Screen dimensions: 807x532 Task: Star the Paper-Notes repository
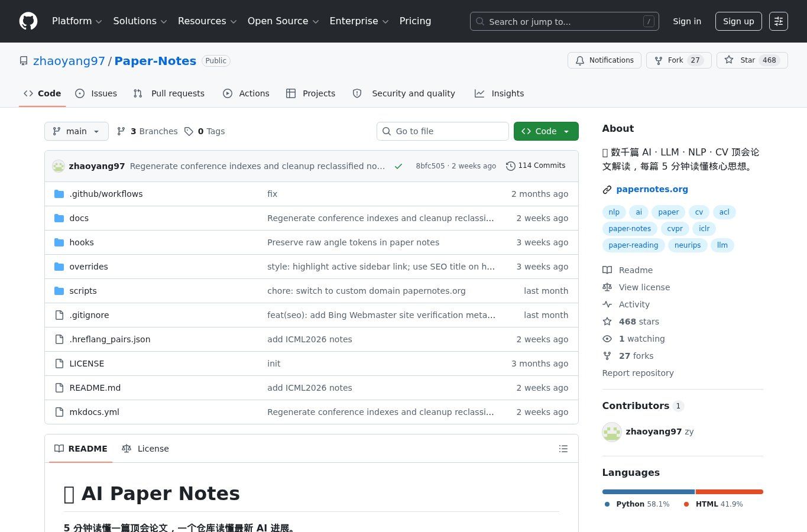[x=752, y=60]
